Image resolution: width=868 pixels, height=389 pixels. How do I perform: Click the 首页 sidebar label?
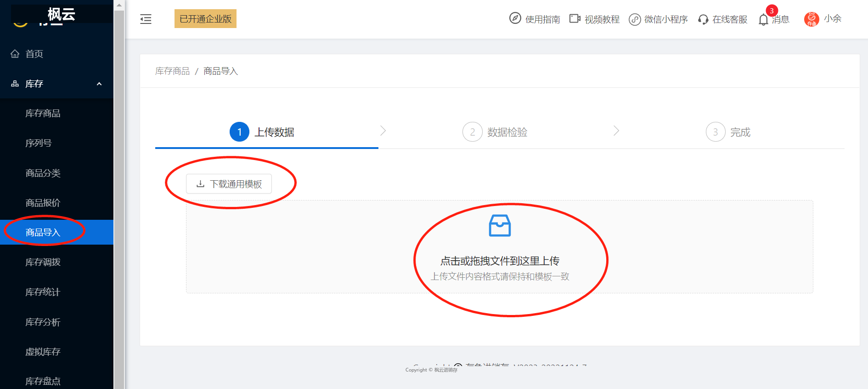pos(34,54)
